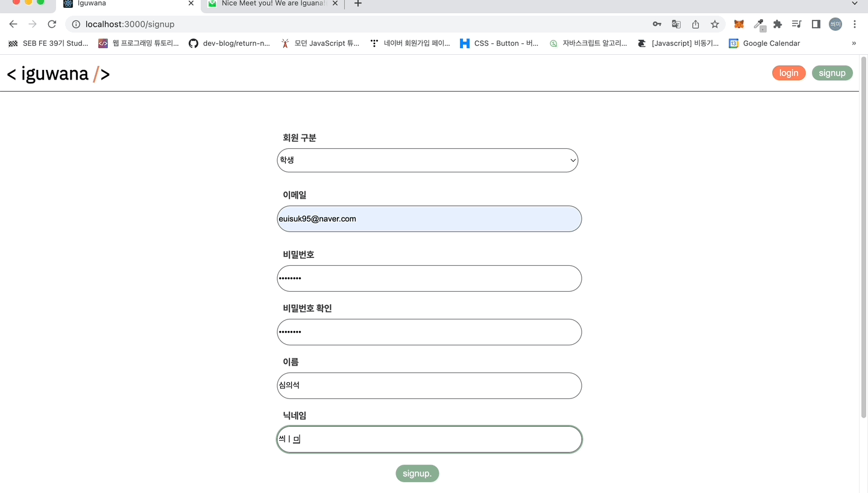Toggle the browser side panel
The width and height of the screenshot is (868, 493).
(816, 24)
